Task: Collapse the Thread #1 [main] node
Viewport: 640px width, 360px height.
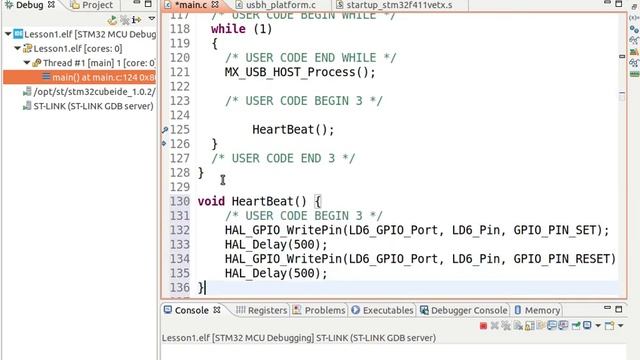Action: pos(27,63)
